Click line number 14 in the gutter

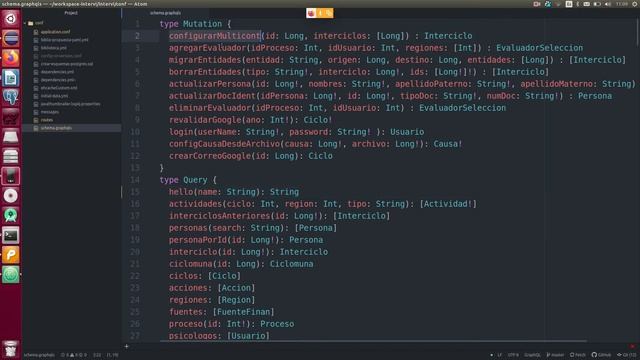pos(135,180)
